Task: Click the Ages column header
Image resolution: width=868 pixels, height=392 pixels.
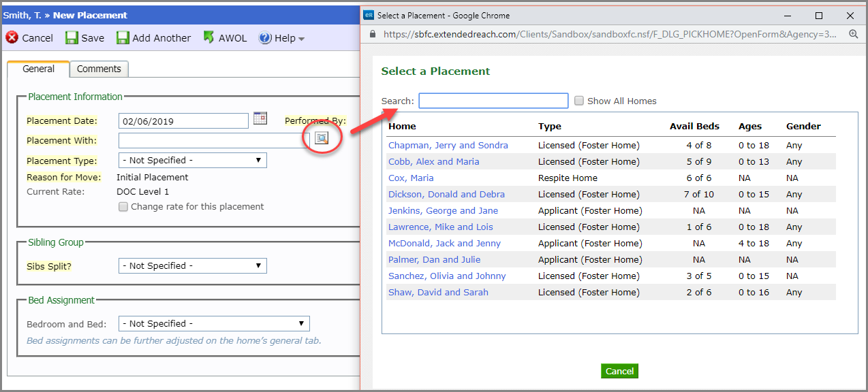Action: (750, 126)
